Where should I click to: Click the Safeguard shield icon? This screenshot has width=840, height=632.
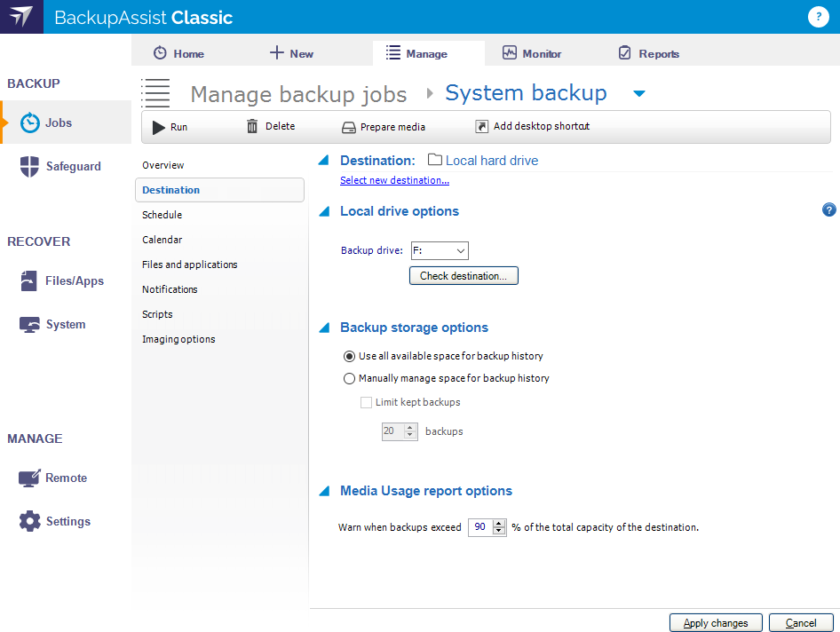pos(29,167)
